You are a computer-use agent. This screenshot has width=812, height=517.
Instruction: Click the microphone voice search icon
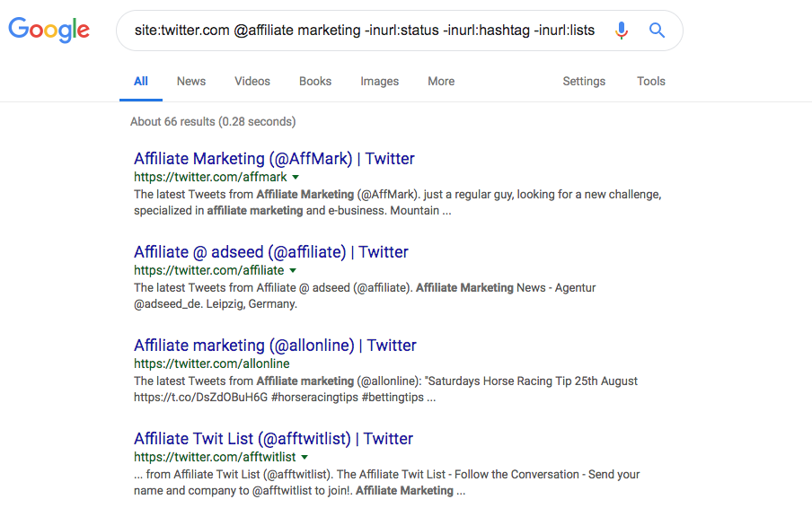point(621,31)
